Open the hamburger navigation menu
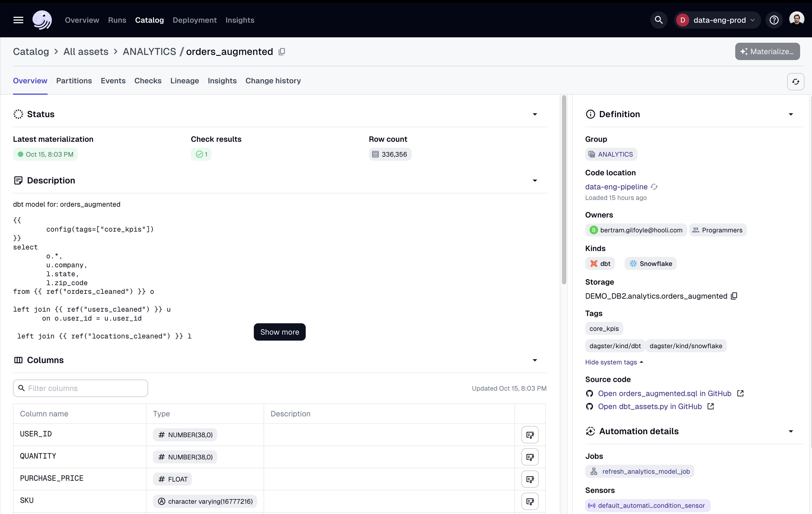Viewport: 812px width, 514px height. 18,20
